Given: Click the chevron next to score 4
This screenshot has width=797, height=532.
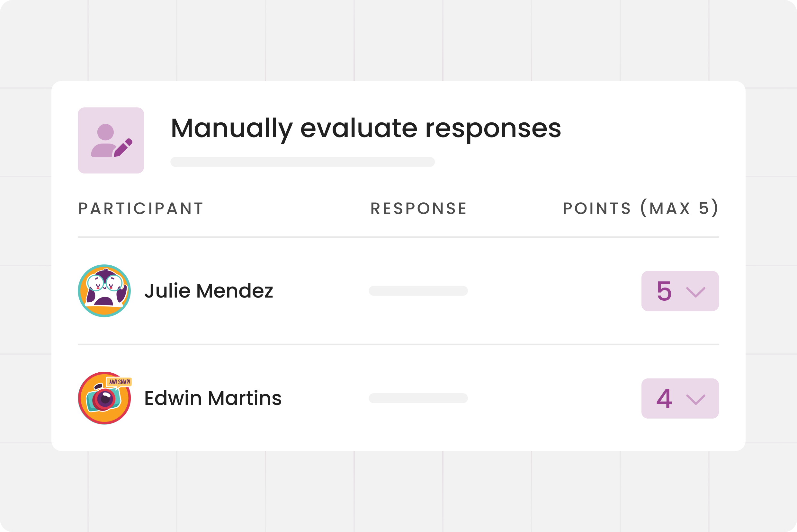Looking at the screenshot, I should 695,399.
